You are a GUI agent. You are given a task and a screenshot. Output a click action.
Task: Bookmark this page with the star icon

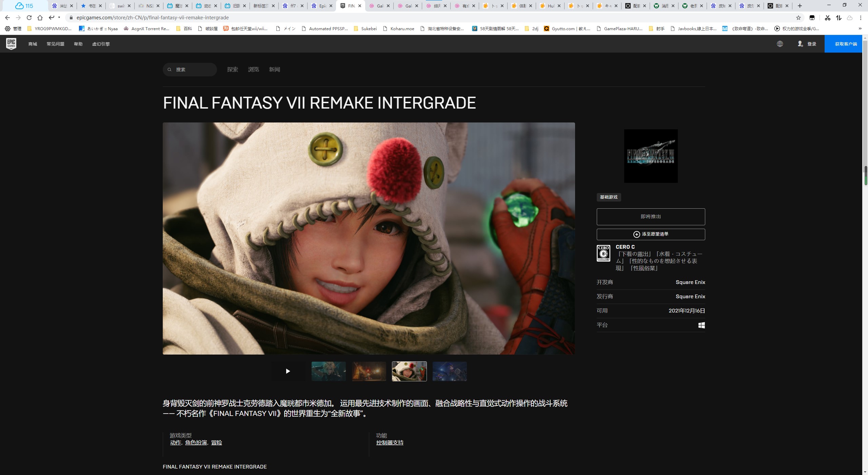pyautogui.click(x=798, y=18)
